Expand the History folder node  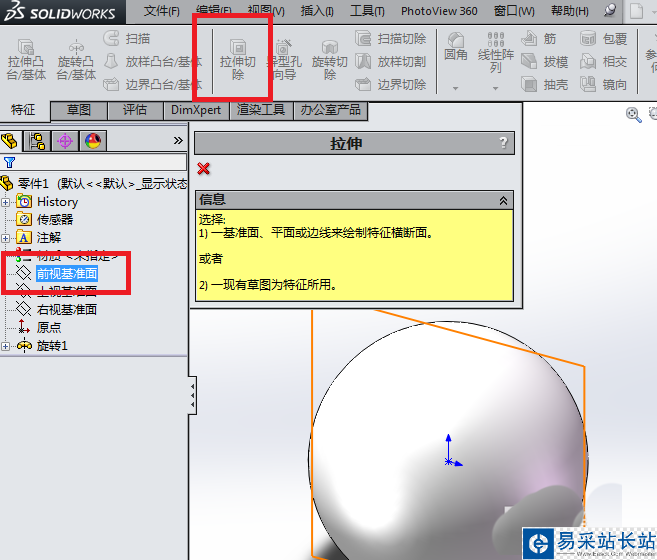pos(5,202)
